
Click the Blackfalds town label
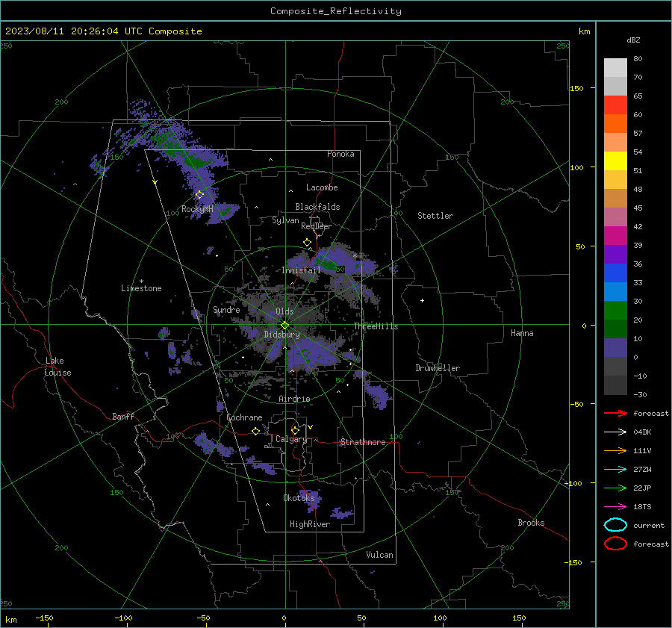coord(317,207)
